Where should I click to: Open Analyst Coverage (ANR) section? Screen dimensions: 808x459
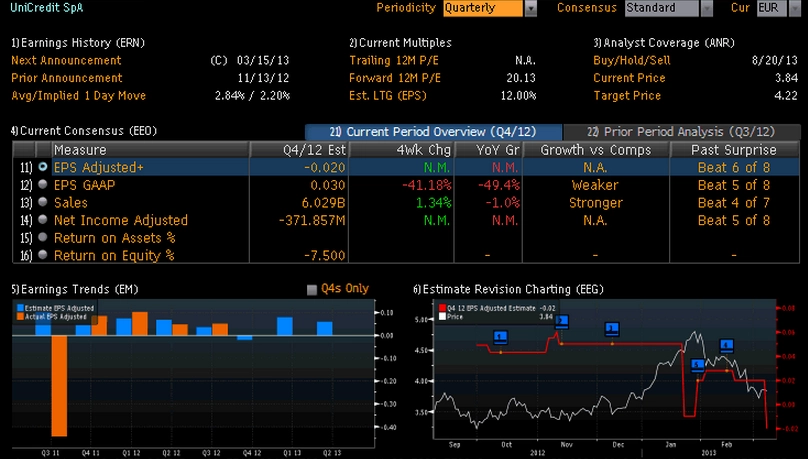click(664, 43)
